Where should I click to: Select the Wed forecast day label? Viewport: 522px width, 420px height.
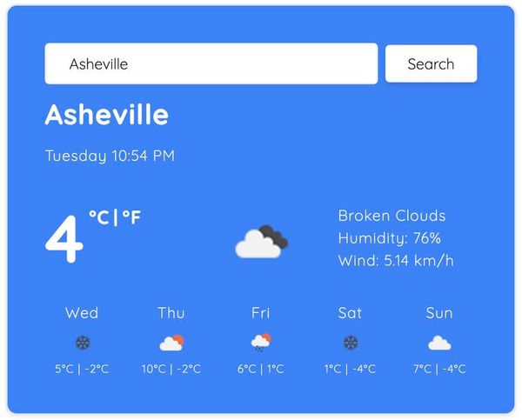point(82,313)
